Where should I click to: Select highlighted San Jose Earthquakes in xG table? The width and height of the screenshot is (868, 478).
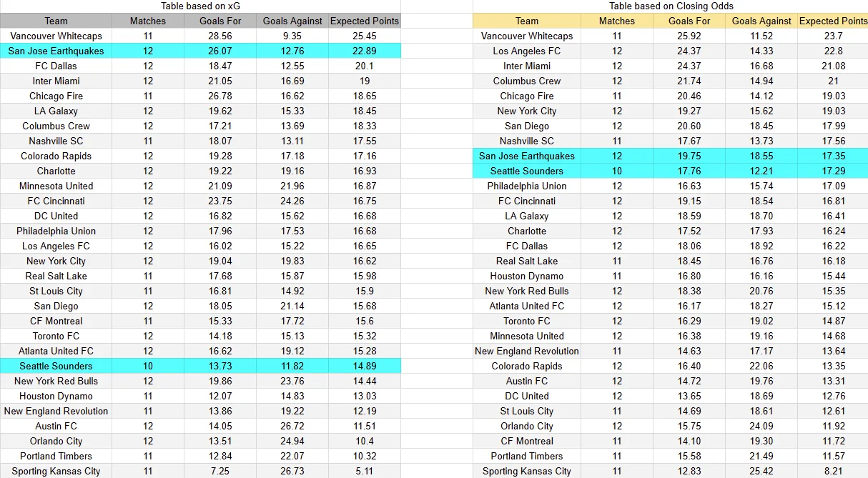coord(56,51)
